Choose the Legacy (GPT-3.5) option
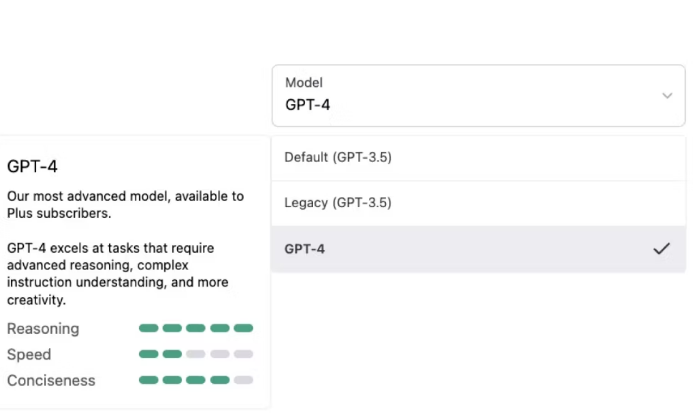 (479, 203)
